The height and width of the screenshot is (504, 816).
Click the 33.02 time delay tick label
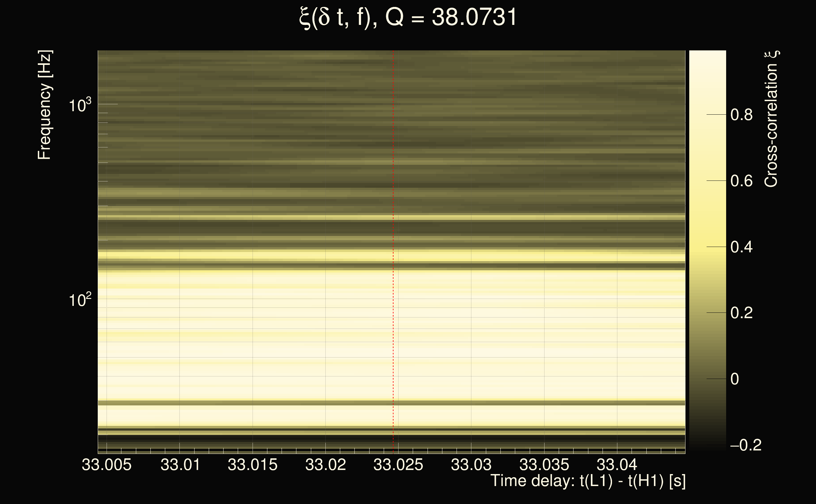click(x=326, y=465)
